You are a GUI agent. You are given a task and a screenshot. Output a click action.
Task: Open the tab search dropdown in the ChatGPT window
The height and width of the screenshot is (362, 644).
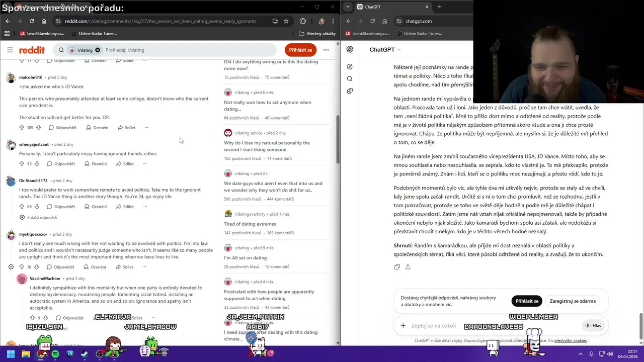click(348, 7)
